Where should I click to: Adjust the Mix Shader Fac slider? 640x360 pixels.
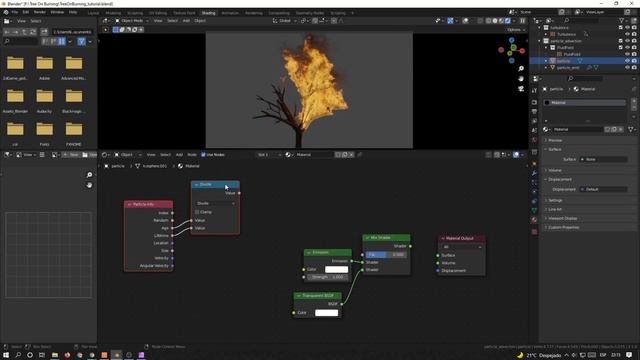(386, 255)
